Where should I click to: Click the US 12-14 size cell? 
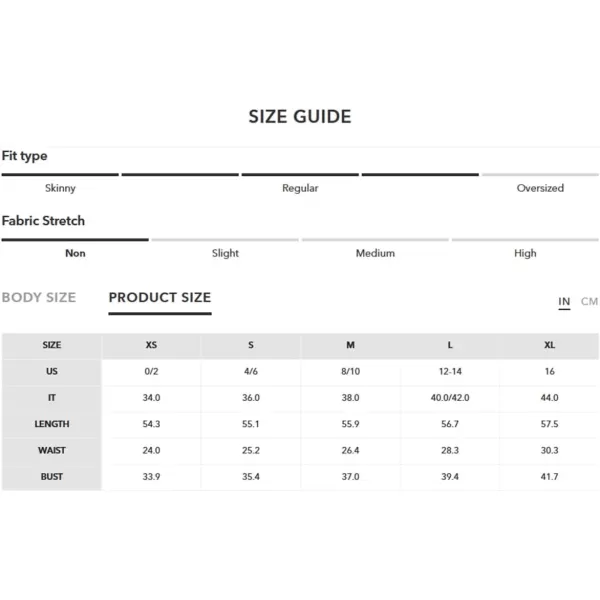click(x=450, y=372)
